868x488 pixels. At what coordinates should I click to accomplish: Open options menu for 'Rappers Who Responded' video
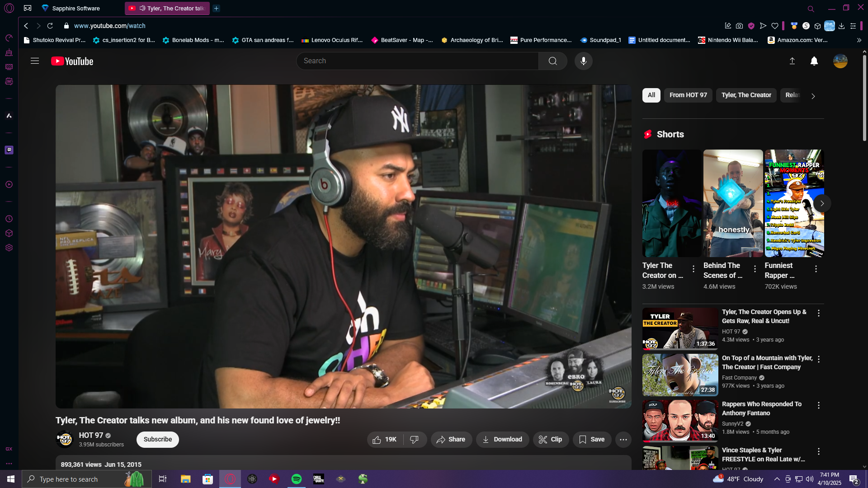(x=818, y=405)
